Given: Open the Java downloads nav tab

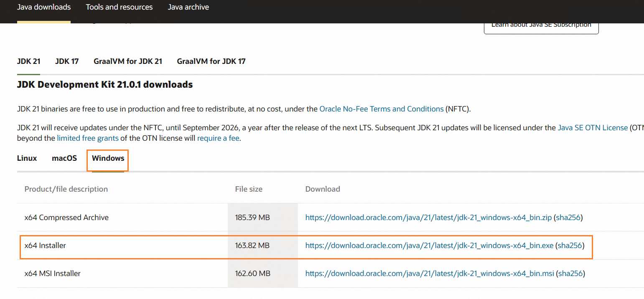Looking at the screenshot, I should [44, 7].
